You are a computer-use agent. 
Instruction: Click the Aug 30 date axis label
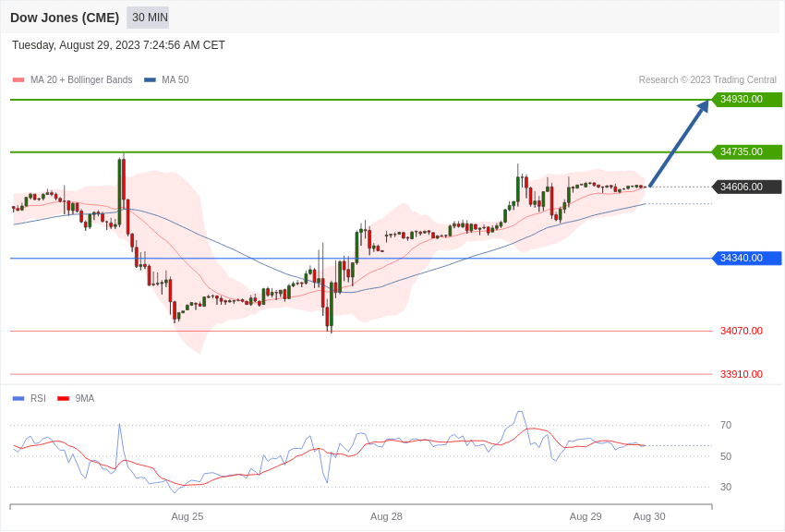click(649, 516)
